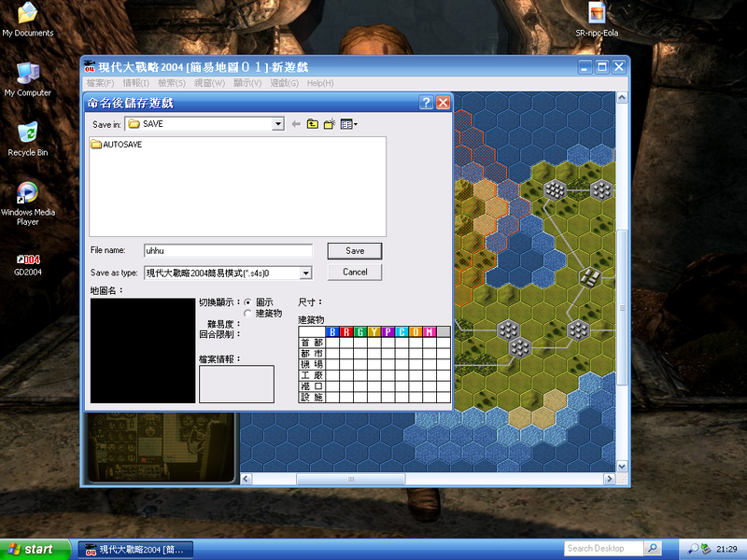Click the 設施 row label

tap(312, 398)
